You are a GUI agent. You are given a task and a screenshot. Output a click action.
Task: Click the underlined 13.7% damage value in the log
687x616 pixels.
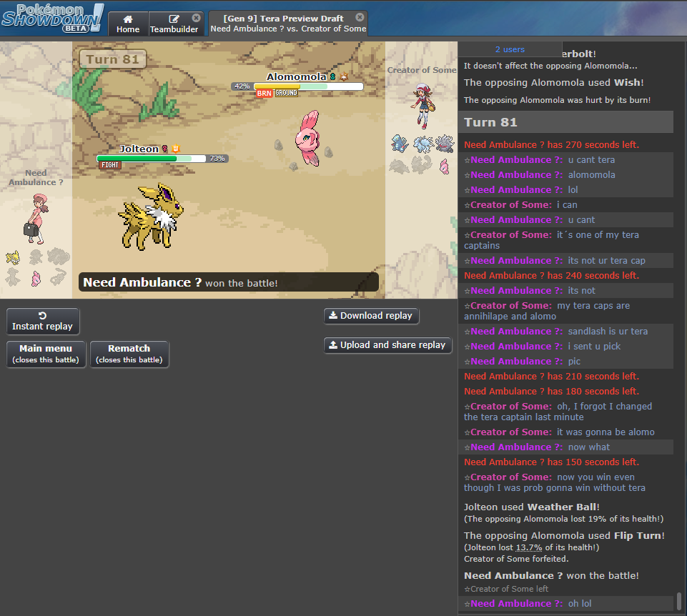pos(529,547)
